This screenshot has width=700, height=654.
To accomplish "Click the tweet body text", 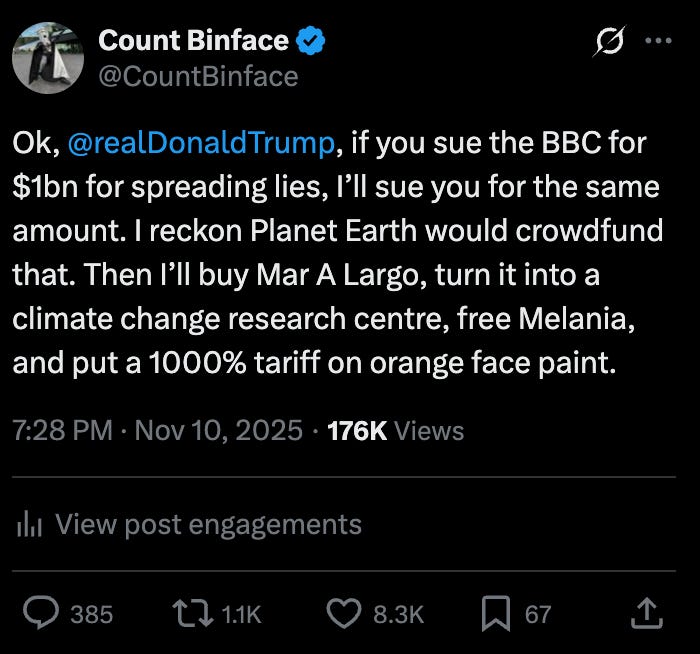I will (337, 252).
